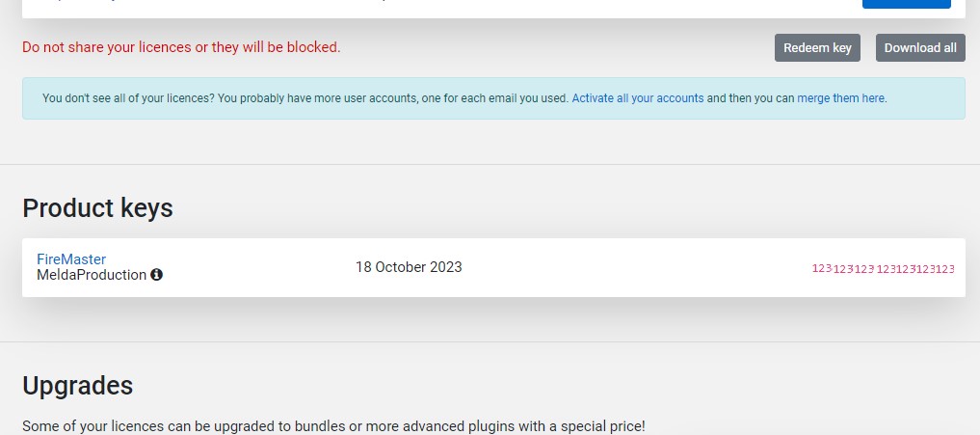Click the 18 October 2023 date
Screen dimensions: 980x435
pos(409,267)
